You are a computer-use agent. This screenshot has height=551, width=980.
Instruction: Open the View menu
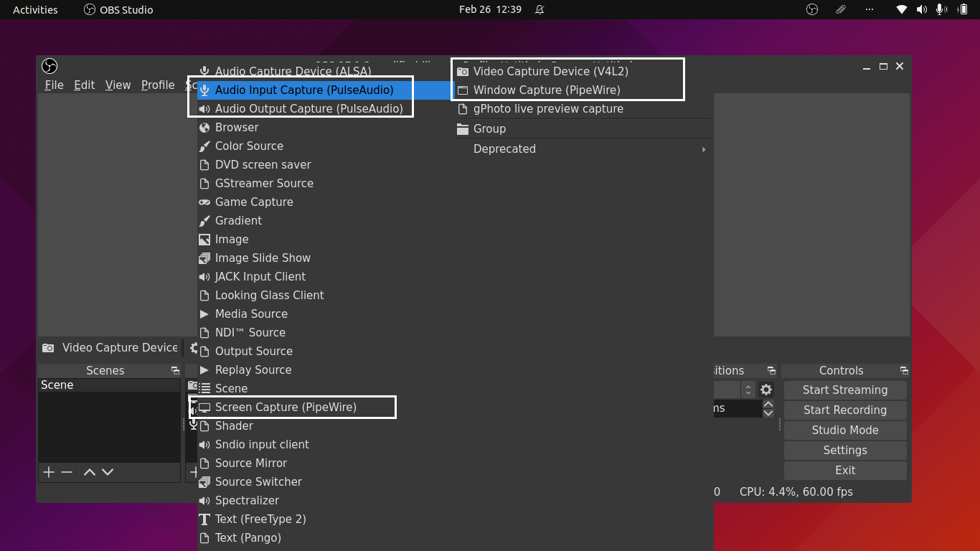coord(118,85)
